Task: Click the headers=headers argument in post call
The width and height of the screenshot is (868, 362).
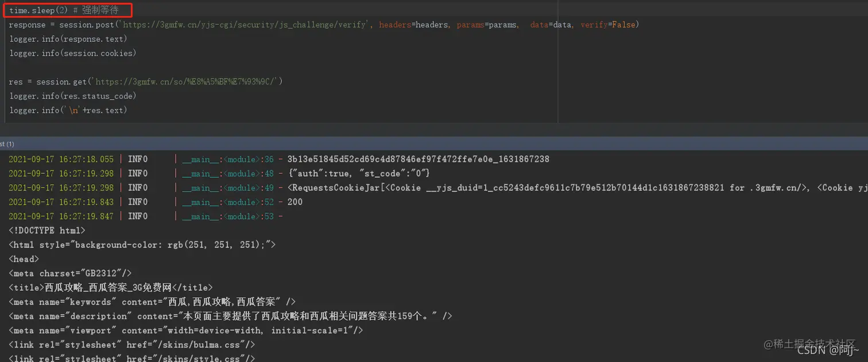Action: pos(414,25)
